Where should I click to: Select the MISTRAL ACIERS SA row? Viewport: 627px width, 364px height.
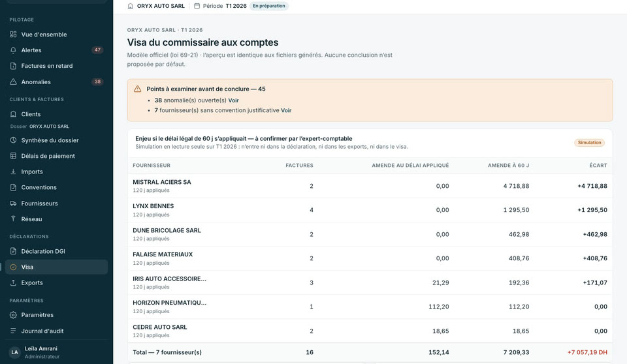coord(370,186)
